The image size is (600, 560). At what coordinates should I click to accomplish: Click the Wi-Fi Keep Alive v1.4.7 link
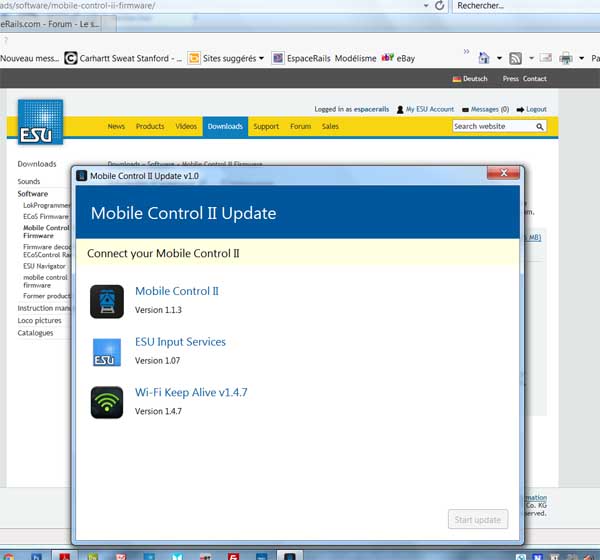191,392
